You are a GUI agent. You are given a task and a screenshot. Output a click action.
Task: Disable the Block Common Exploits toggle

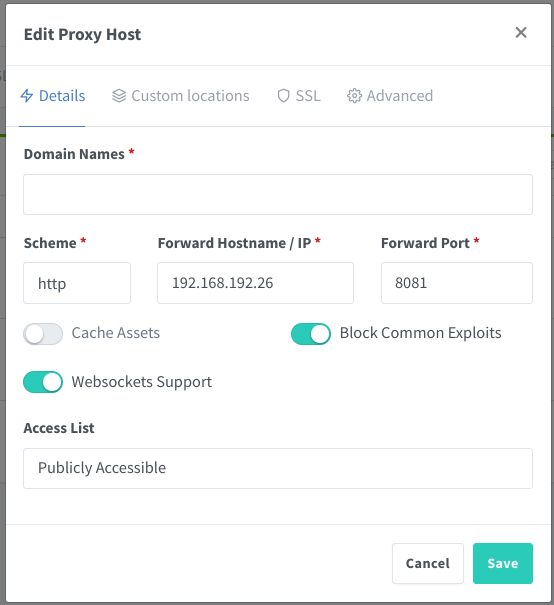(311, 334)
